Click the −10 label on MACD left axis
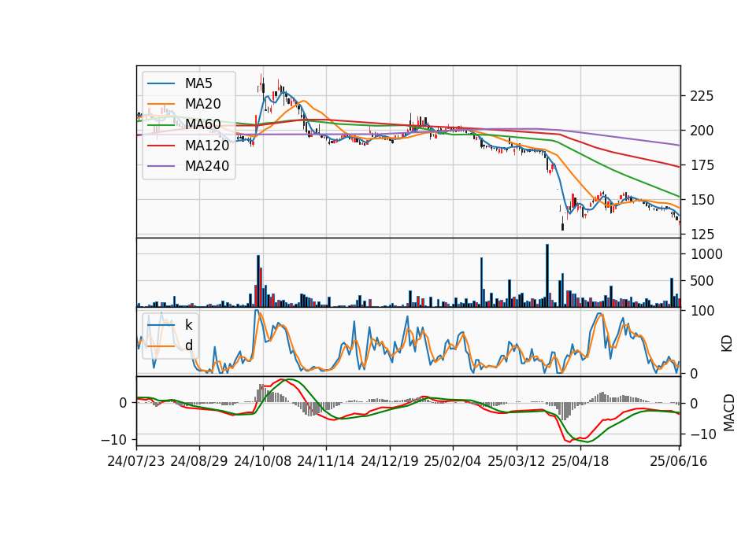This screenshot has width=756, height=543. (114, 440)
